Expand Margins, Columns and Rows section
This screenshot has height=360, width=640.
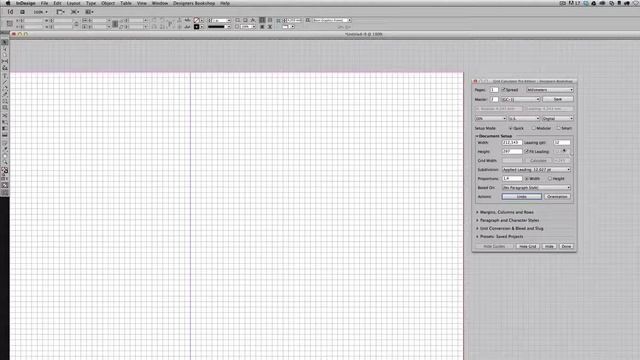pyautogui.click(x=477, y=212)
